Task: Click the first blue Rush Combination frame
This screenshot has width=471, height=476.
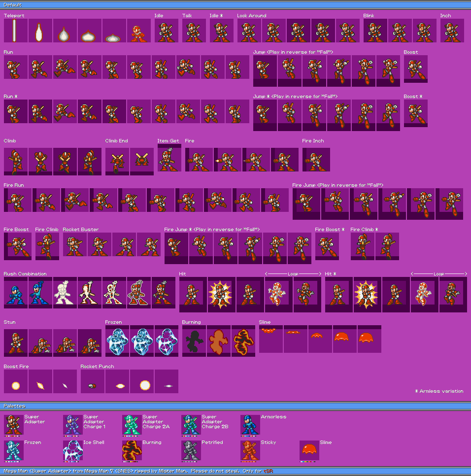Action: click(x=16, y=293)
